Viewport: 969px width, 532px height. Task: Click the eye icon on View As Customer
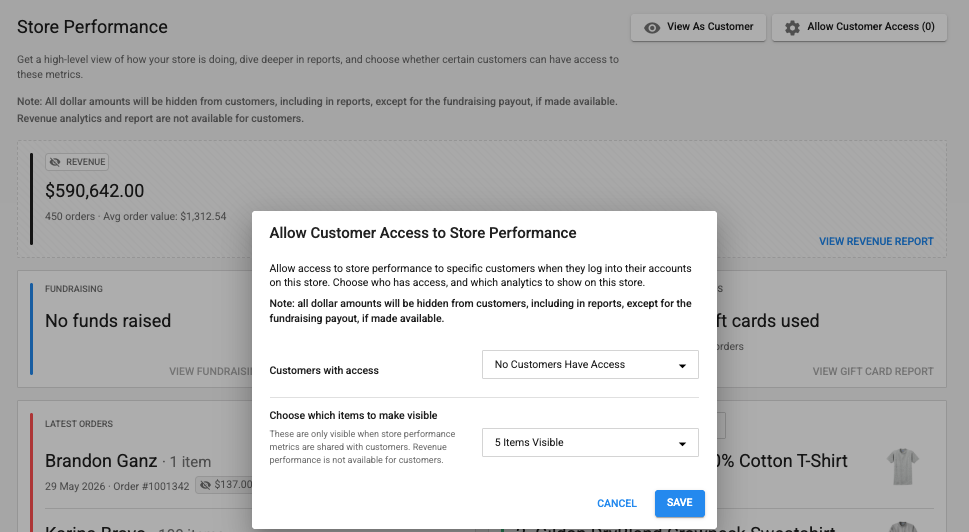pos(651,28)
